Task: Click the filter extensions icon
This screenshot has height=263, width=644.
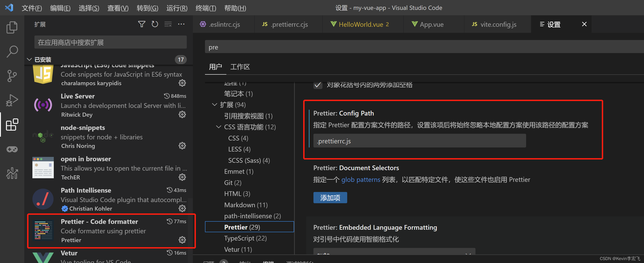Action: (142, 24)
